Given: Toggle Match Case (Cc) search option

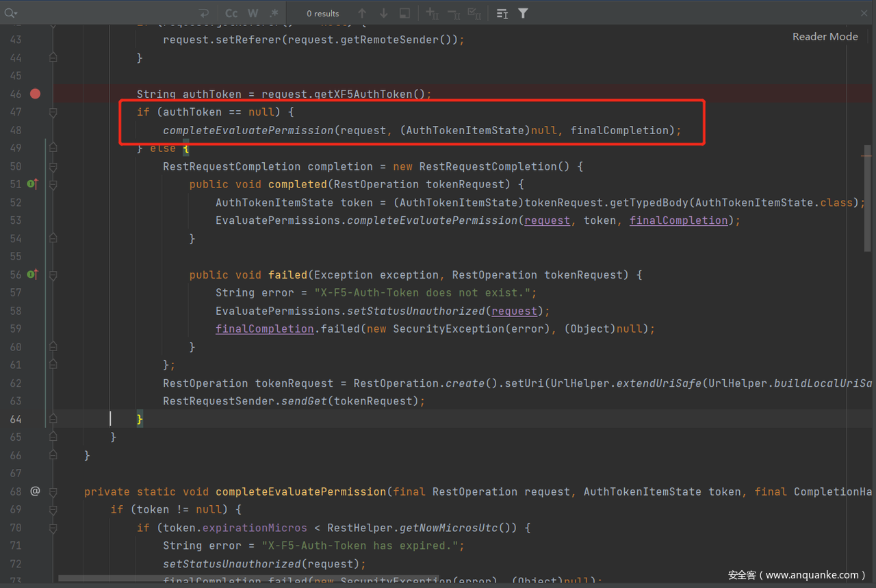Looking at the screenshot, I should 232,13.
